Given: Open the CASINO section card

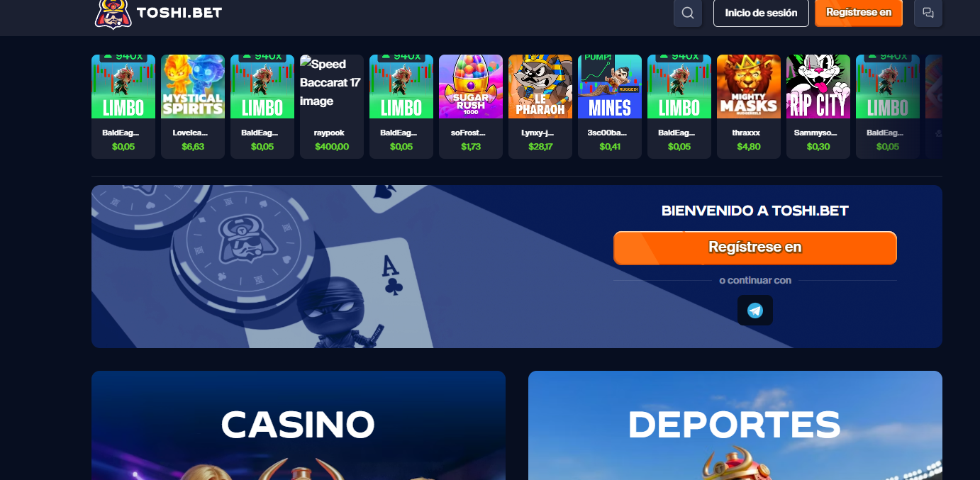Looking at the screenshot, I should point(299,425).
